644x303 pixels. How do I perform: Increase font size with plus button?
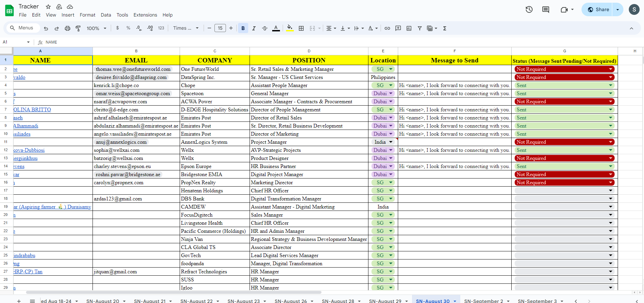tap(231, 28)
